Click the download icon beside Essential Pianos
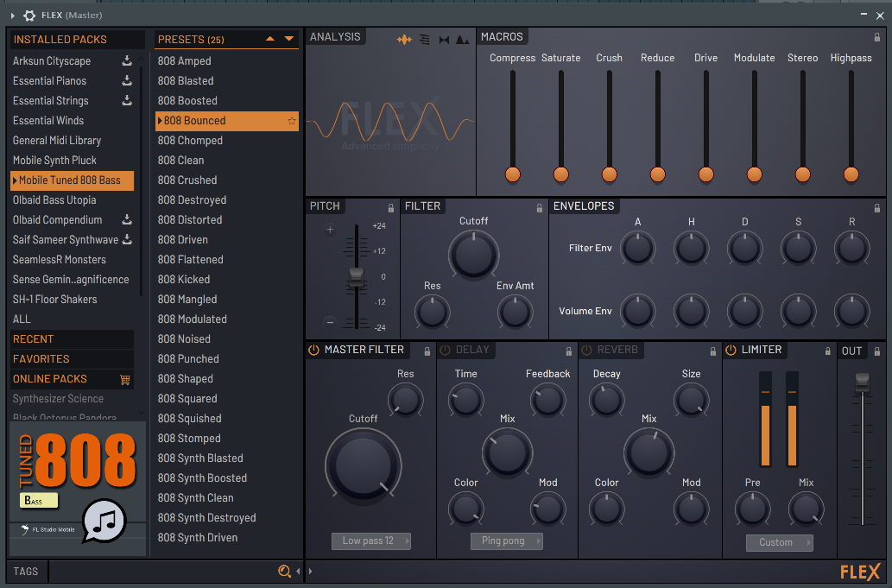 coord(128,80)
